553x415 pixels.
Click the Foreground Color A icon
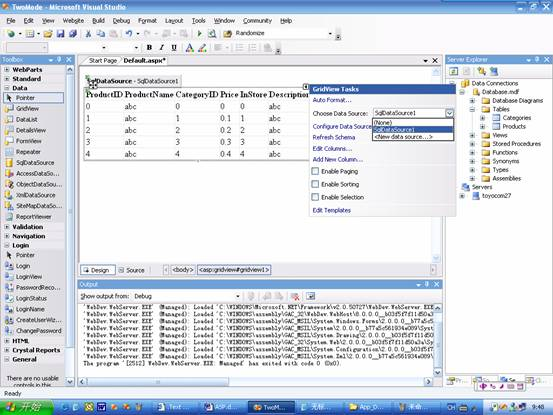click(189, 48)
